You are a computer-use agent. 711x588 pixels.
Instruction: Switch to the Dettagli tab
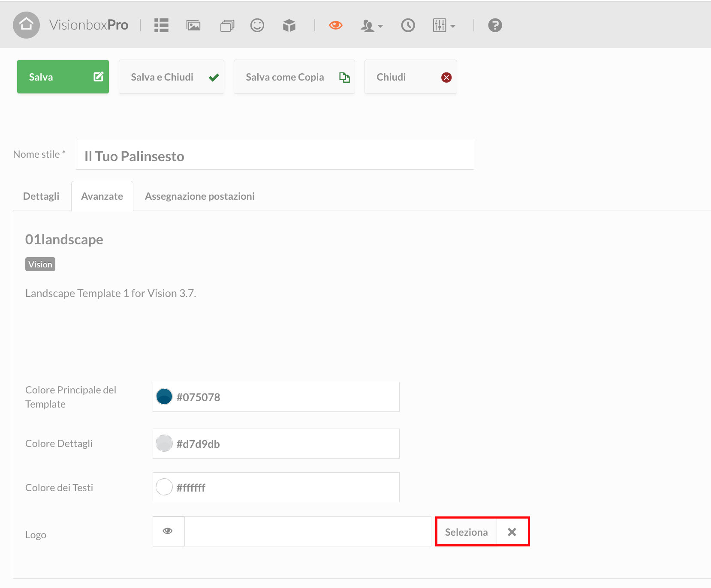click(41, 196)
